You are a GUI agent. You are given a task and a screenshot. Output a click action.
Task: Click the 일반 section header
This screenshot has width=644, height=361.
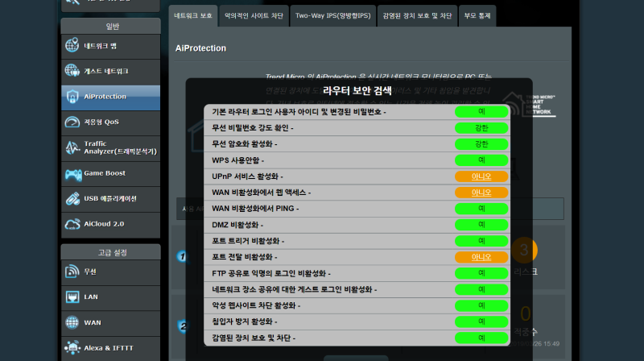[111, 27]
